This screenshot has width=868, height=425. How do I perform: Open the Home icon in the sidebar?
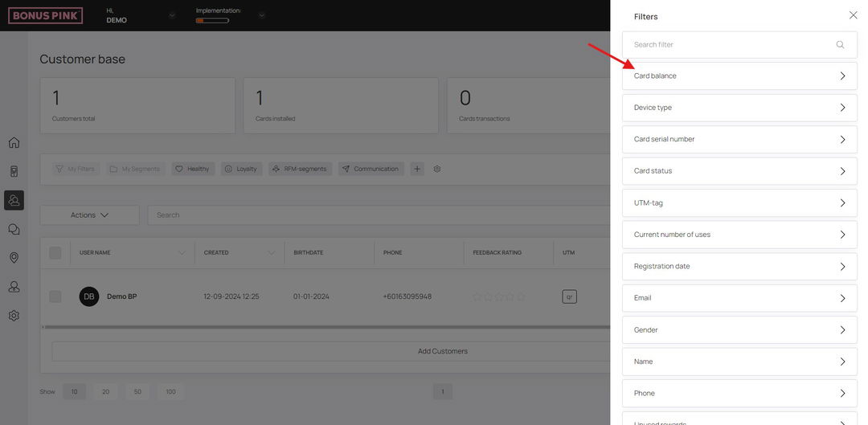point(14,142)
